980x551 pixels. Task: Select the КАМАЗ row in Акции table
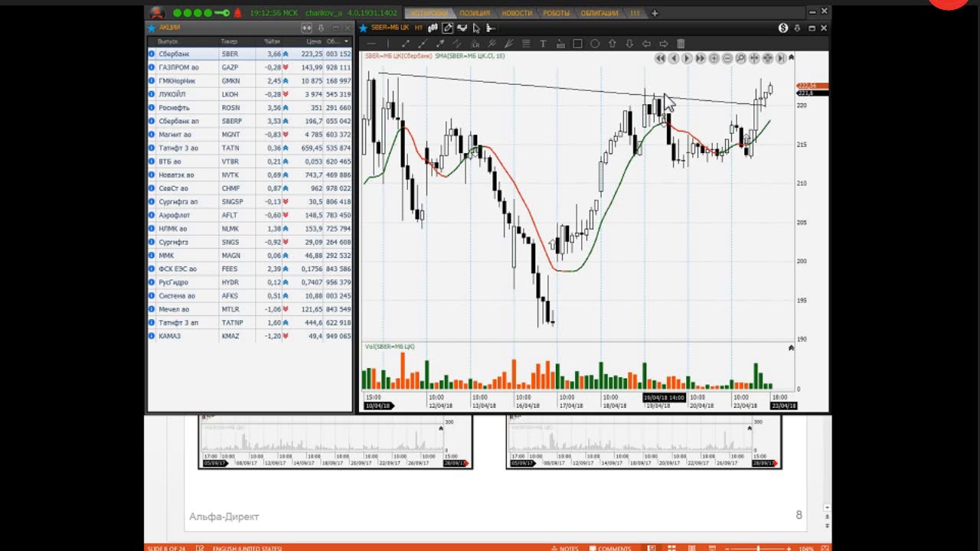(250, 336)
